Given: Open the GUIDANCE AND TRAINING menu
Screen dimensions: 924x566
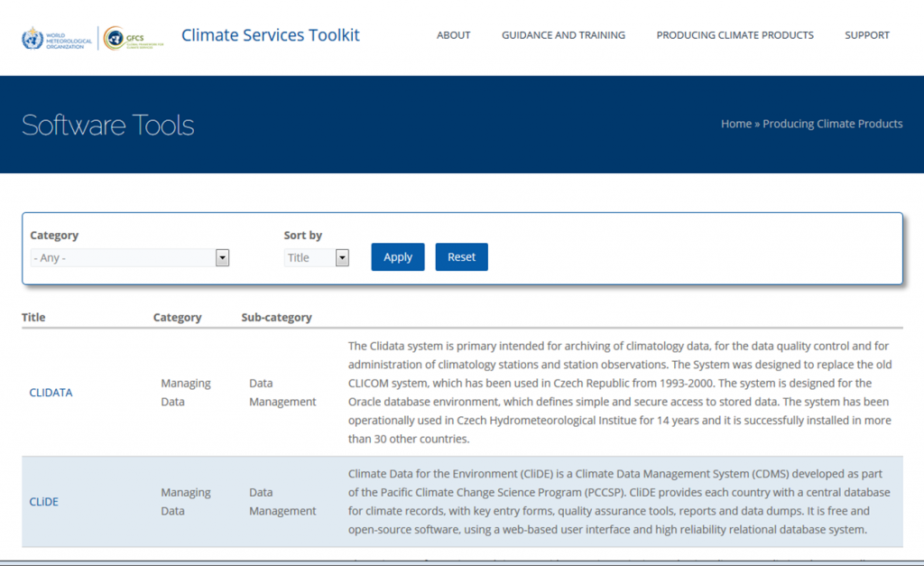Looking at the screenshot, I should 563,35.
